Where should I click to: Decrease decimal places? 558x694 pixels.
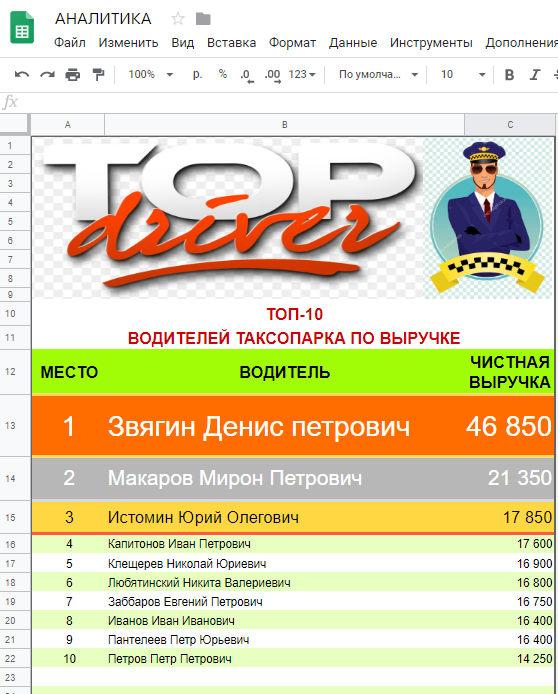click(x=247, y=75)
